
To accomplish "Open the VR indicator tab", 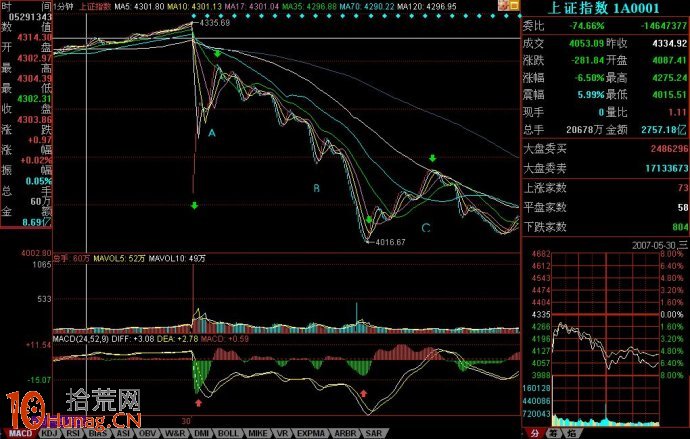I will pos(282,434).
